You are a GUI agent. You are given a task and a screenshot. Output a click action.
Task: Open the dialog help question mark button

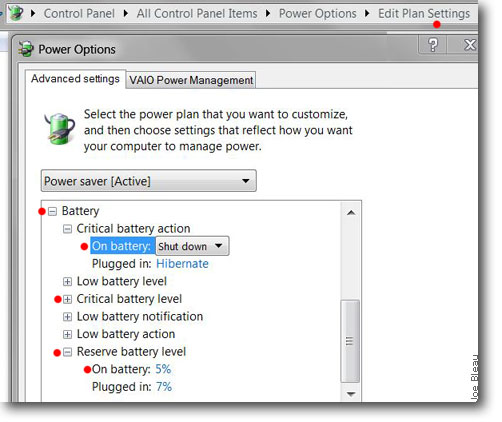tap(433, 45)
